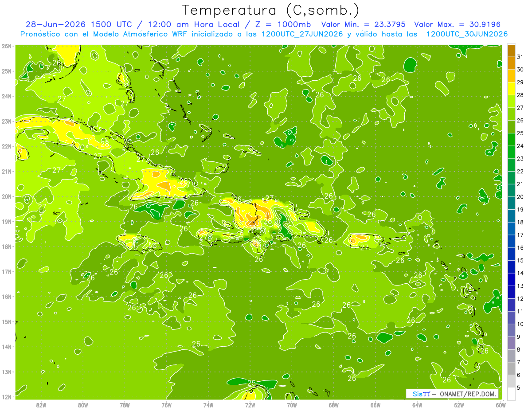
Task: Click the color scale label 10
Action: point(520,324)
